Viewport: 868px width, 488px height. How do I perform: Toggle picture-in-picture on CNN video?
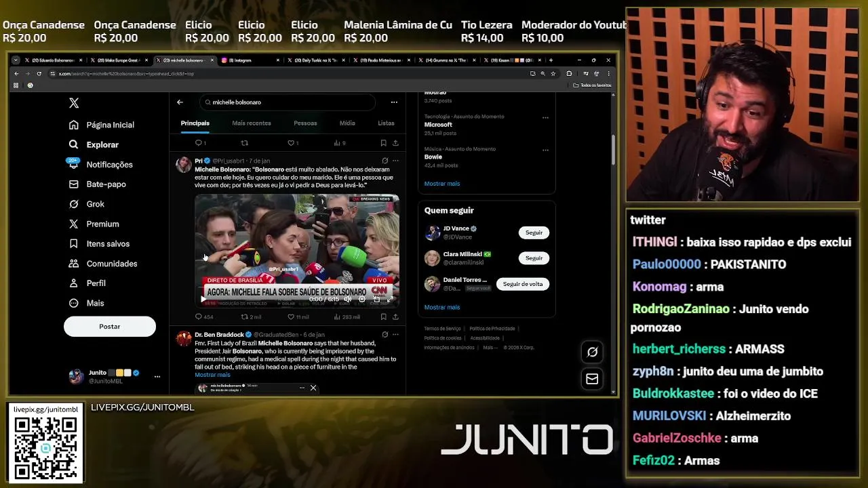pyautogui.click(x=376, y=299)
